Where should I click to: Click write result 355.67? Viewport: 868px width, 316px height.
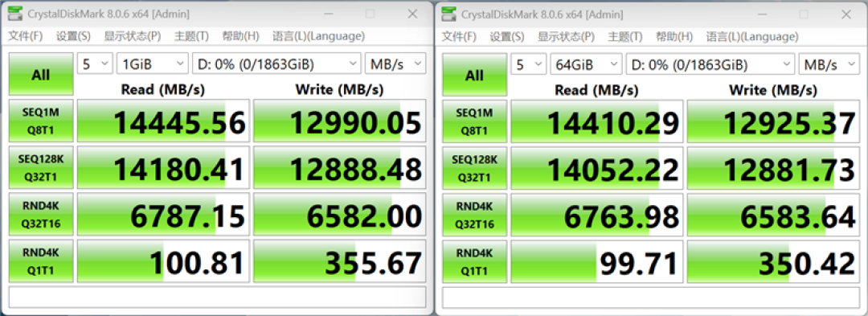pos(340,261)
